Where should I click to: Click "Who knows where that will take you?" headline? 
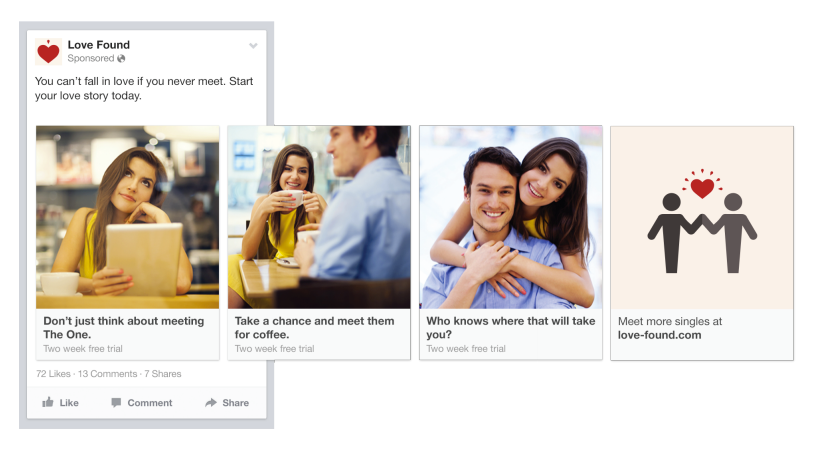pyautogui.click(x=510, y=327)
